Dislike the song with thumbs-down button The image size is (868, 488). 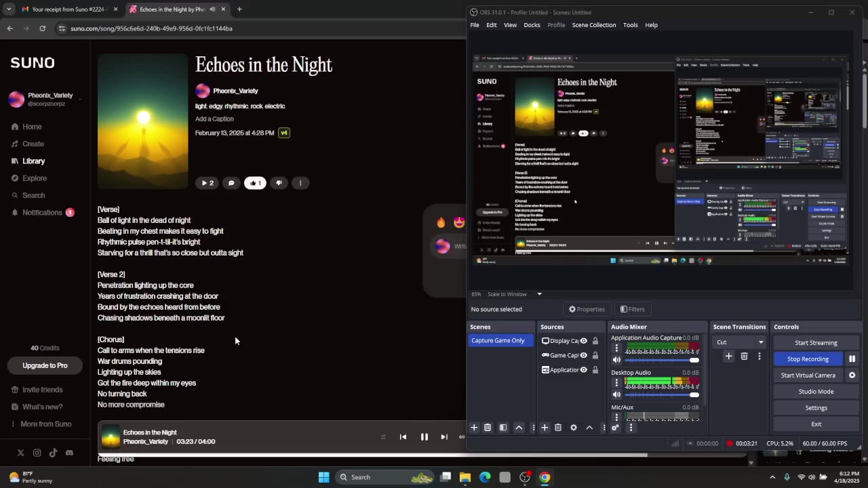tap(279, 183)
